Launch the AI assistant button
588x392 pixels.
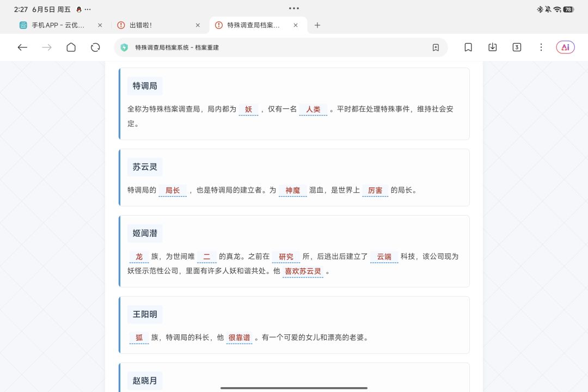[566, 47]
